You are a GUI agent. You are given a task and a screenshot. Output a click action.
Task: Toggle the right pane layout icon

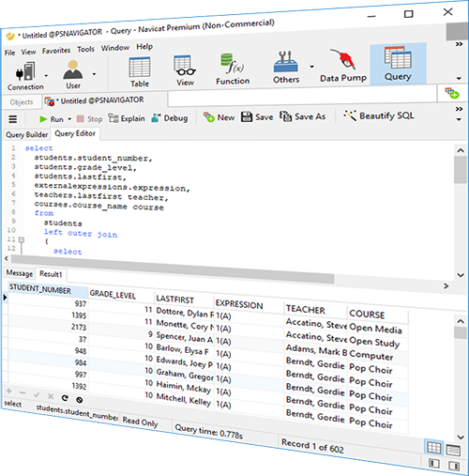point(454,466)
